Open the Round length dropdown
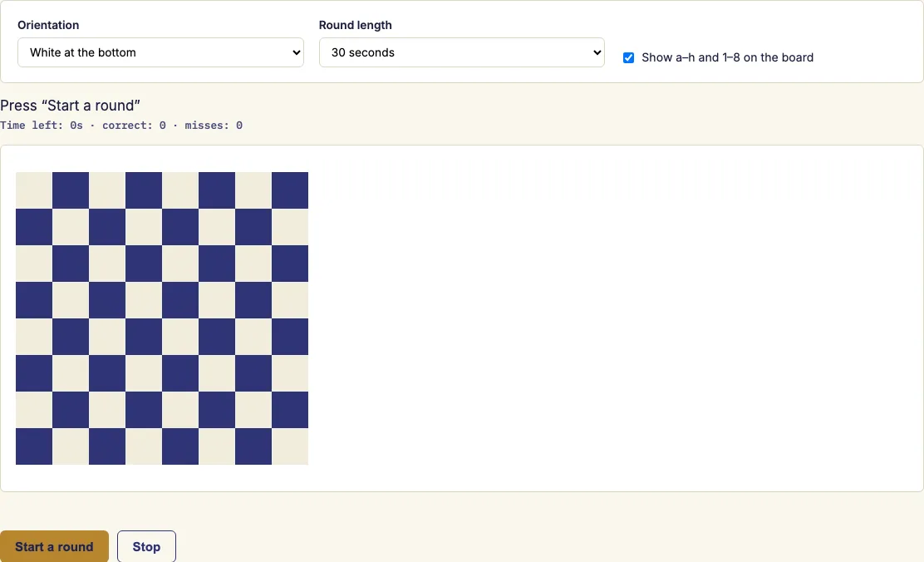Image resolution: width=924 pixels, height=562 pixels. [x=461, y=52]
